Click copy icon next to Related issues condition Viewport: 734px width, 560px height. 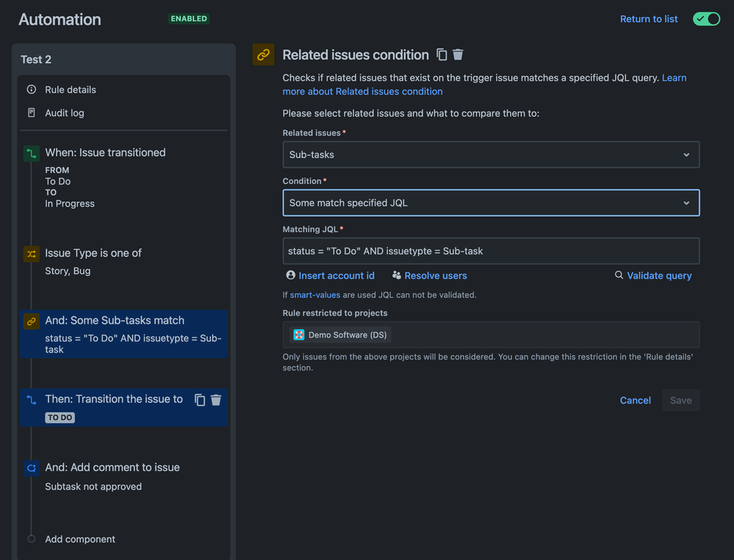(442, 55)
